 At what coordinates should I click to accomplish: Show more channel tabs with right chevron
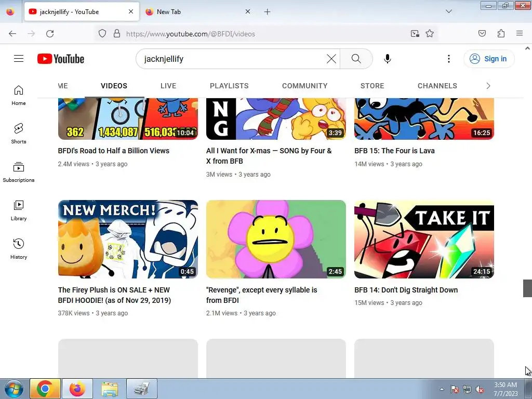pos(488,86)
